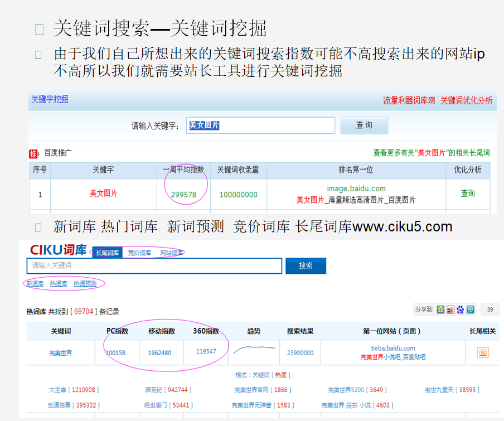Click the PC指数 column header
Viewport: 504px width, 421px height.
point(117,331)
